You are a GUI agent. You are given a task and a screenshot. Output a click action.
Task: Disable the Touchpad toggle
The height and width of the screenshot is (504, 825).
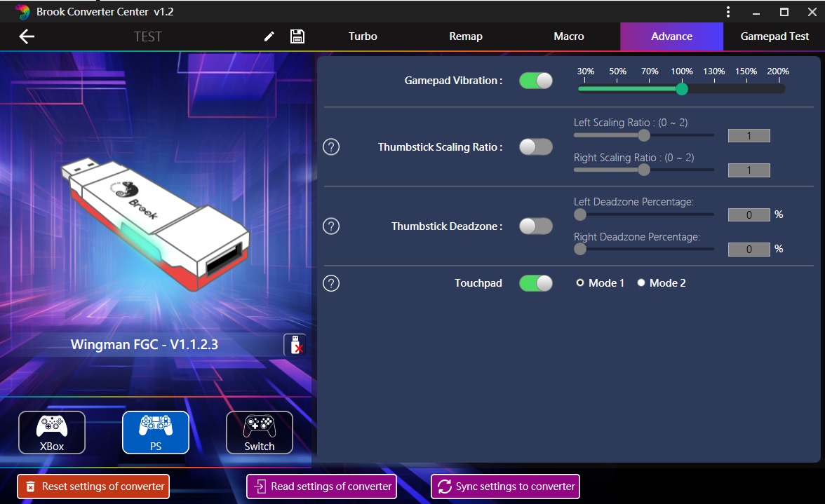click(x=536, y=283)
